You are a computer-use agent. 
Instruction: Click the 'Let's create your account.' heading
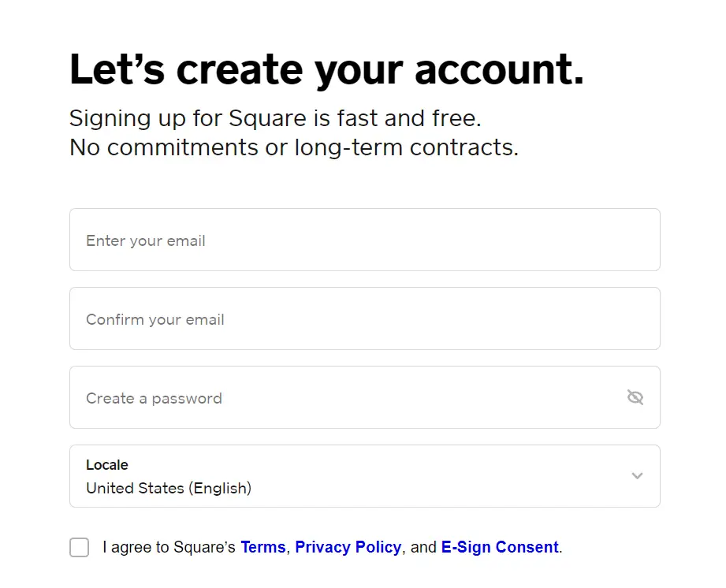pos(326,69)
